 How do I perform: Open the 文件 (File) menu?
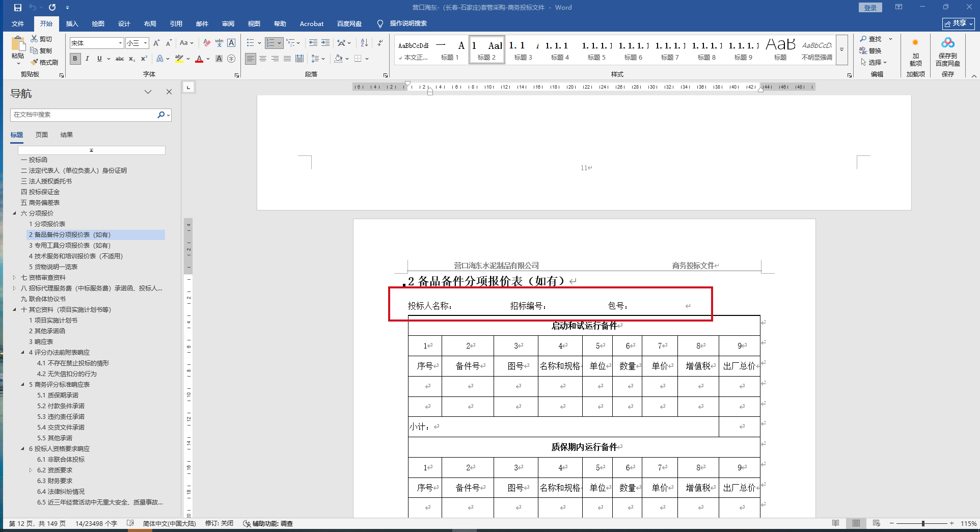18,24
